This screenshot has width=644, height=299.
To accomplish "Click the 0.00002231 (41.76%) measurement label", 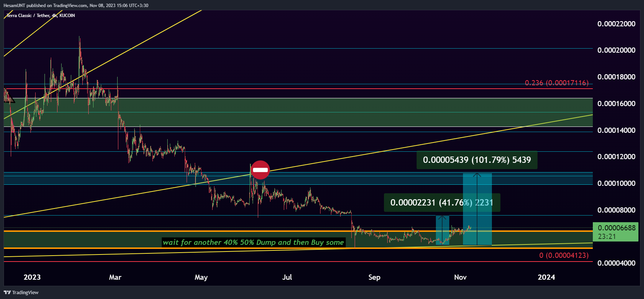I will (x=442, y=203).
